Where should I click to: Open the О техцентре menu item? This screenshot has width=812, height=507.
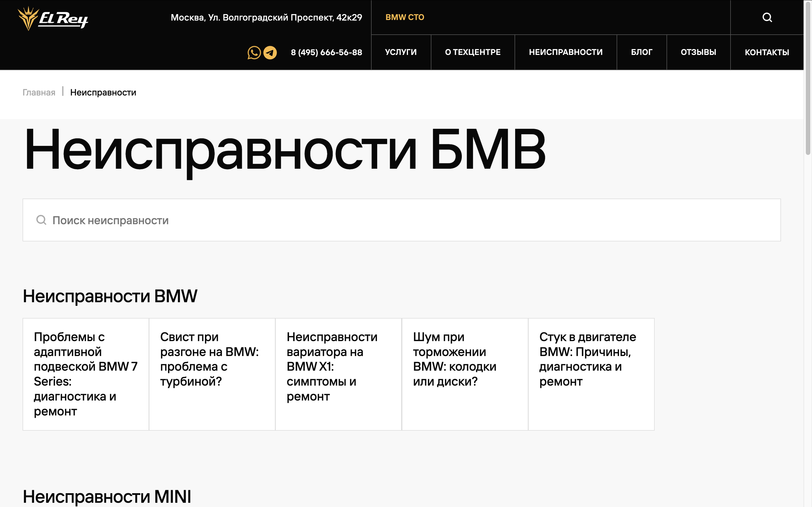tap(473, 52)
